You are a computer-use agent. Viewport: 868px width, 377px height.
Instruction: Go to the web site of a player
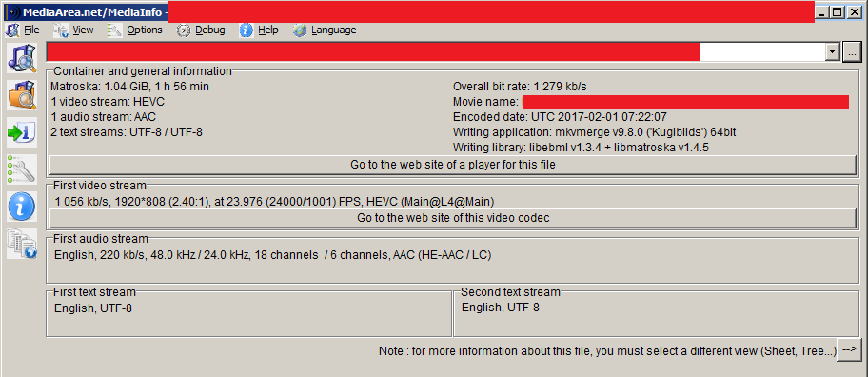453,165
